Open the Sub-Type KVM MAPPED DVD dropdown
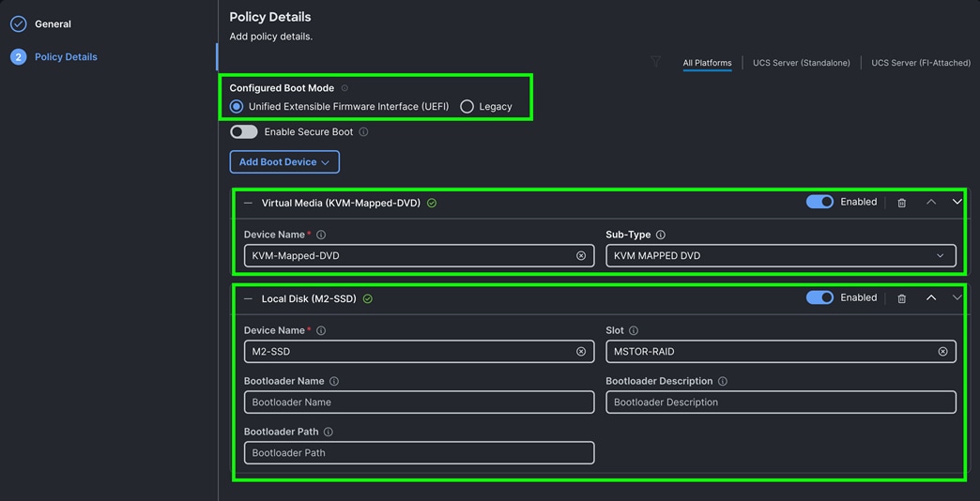The image size is (980, 501). pos(781,255)
